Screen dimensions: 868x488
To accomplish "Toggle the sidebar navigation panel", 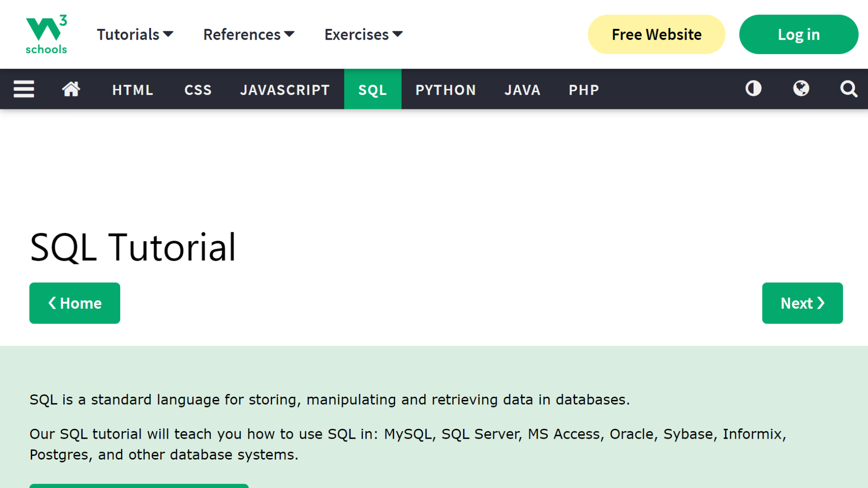I will 24,89.
